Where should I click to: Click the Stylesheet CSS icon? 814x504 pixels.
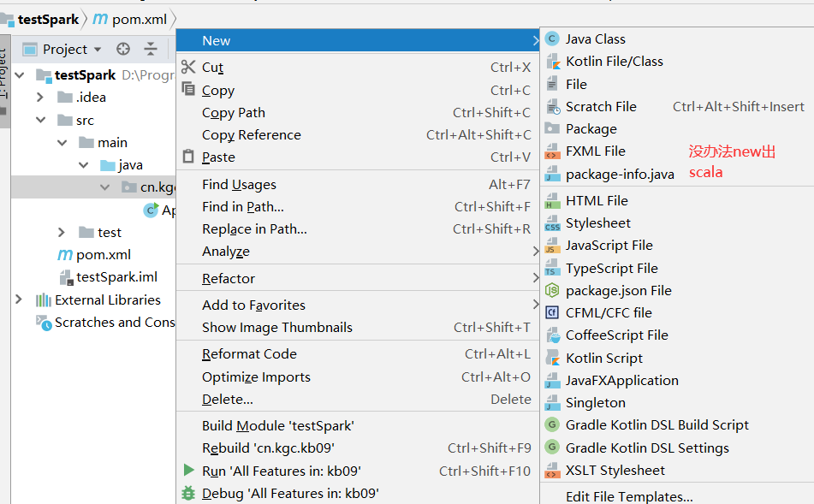point(552,223)
